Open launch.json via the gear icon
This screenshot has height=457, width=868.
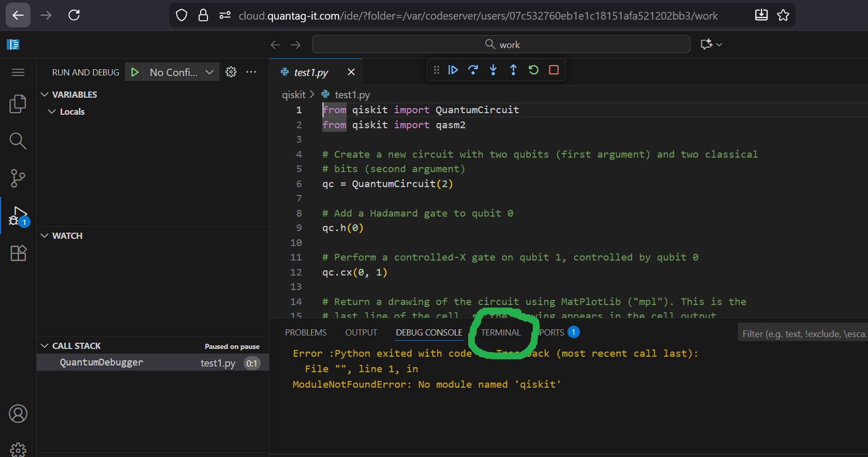(x=231, y=72)
